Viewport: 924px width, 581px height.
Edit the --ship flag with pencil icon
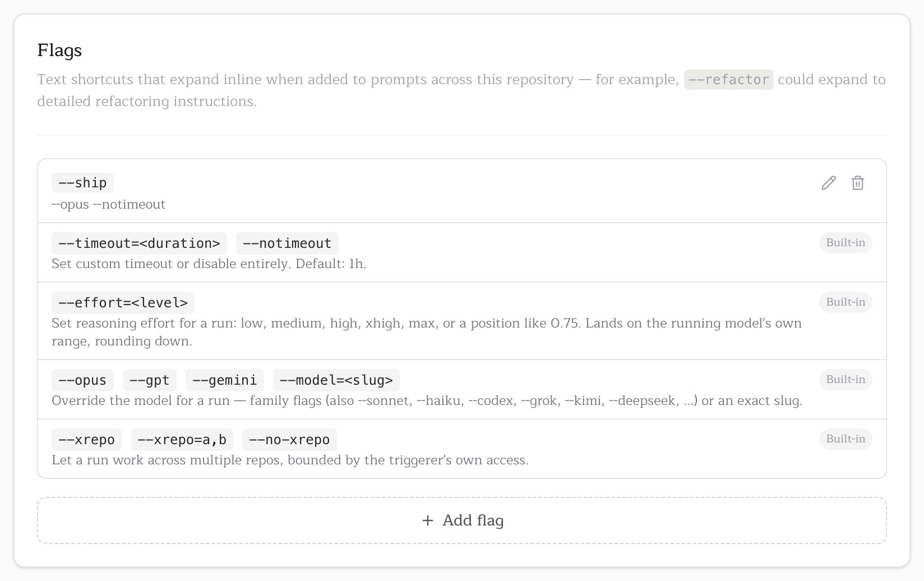829,183
